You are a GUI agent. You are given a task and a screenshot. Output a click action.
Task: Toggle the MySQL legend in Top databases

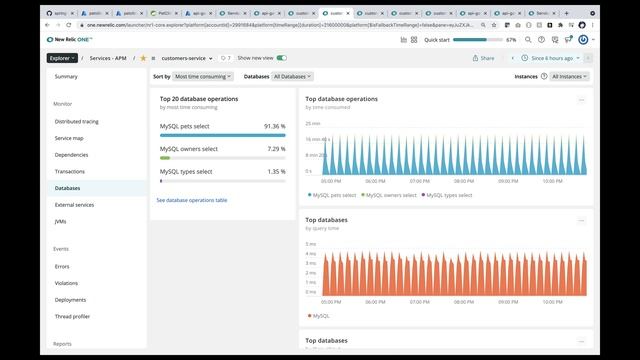318,316
